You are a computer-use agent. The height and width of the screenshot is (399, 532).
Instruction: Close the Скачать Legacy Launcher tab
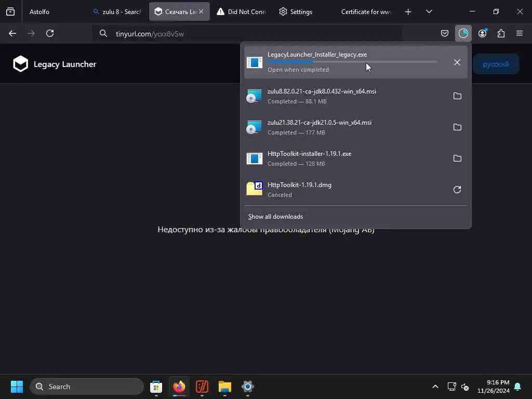coord(201,11)
